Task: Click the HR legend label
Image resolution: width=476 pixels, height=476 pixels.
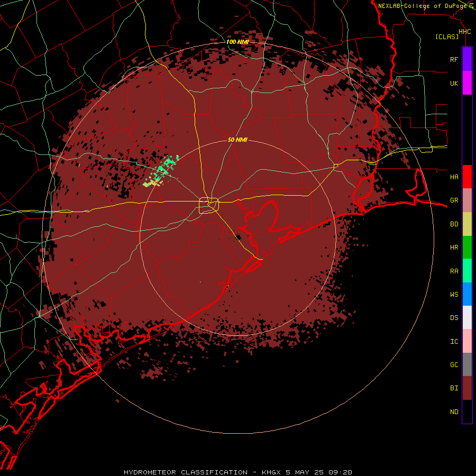Action: coord(454,248)
